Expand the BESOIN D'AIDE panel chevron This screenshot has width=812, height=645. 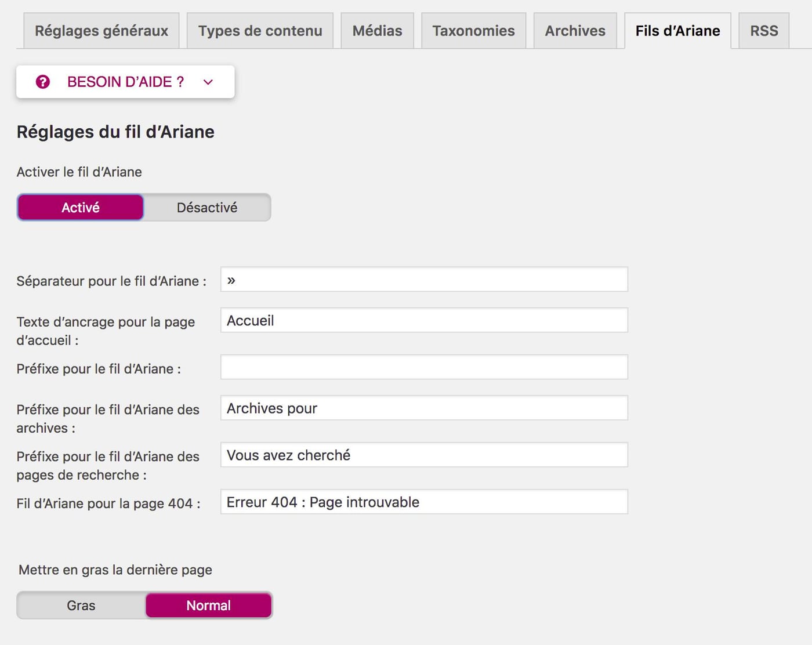(x=208, y=82)
